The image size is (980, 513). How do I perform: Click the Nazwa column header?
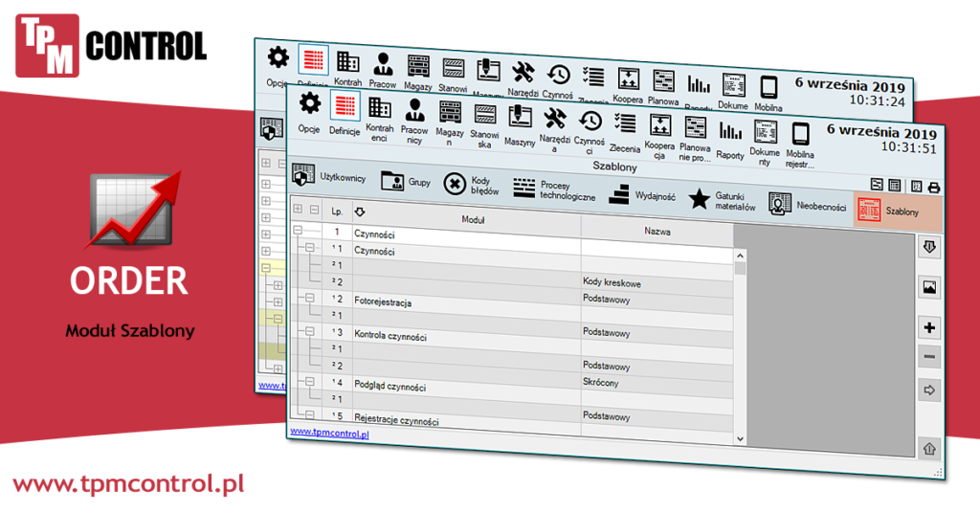click(657, 232)
